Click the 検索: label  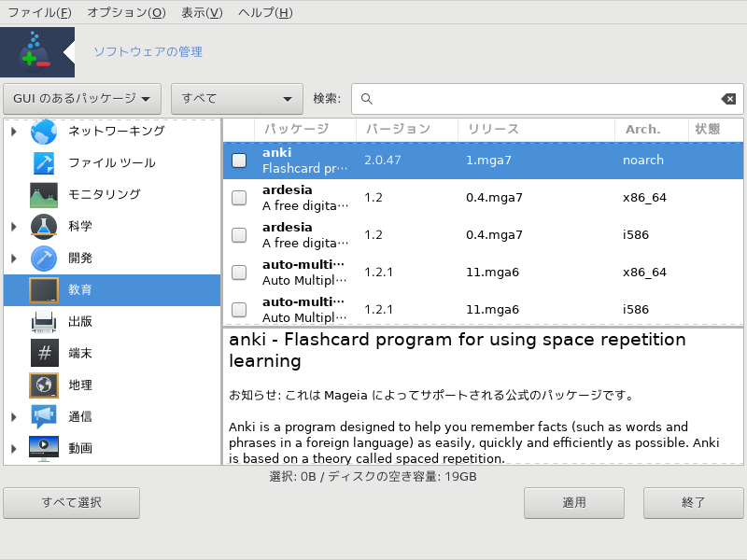pos(327,99)
